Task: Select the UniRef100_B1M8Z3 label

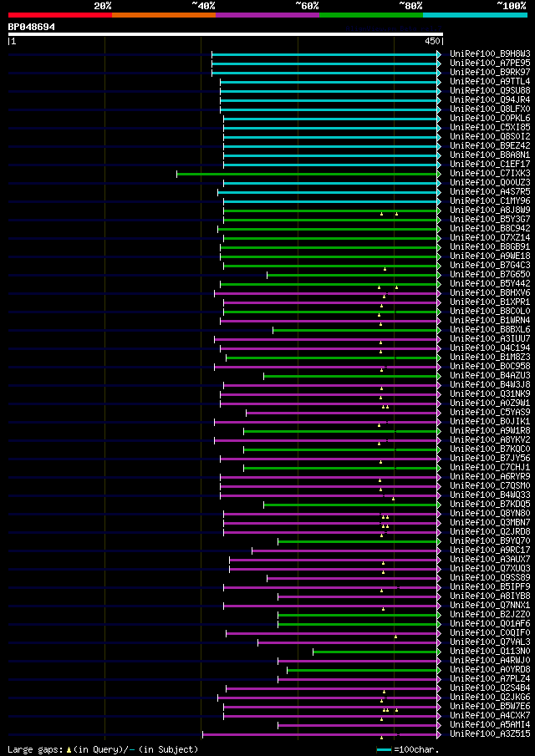Action: click(x=490, y=358)
